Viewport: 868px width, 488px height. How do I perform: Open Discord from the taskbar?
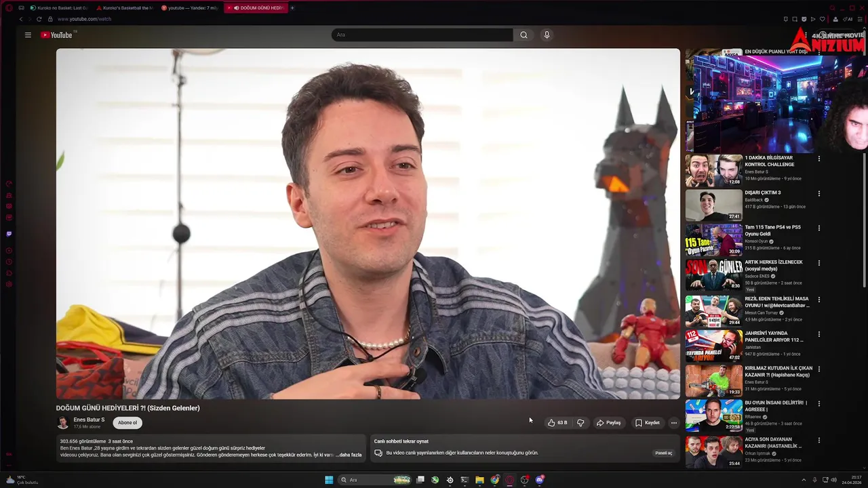(x=540, y=480)
